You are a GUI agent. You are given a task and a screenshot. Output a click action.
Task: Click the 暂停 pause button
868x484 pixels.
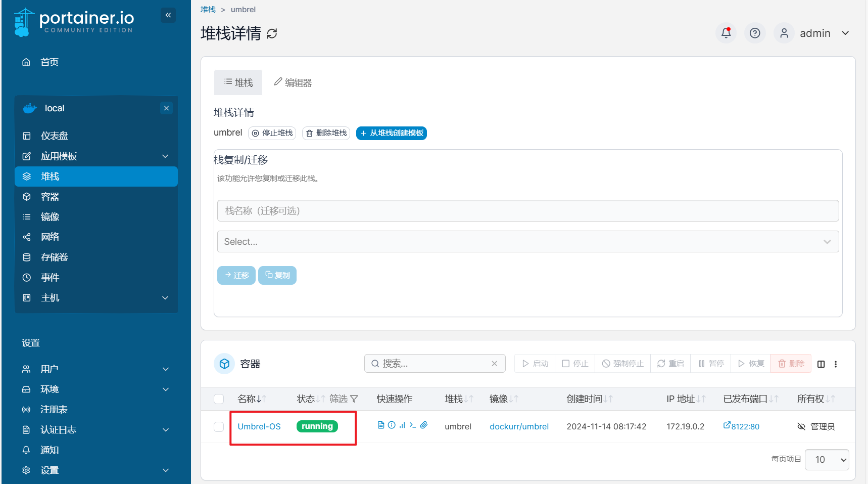click(x=711, y=364)
